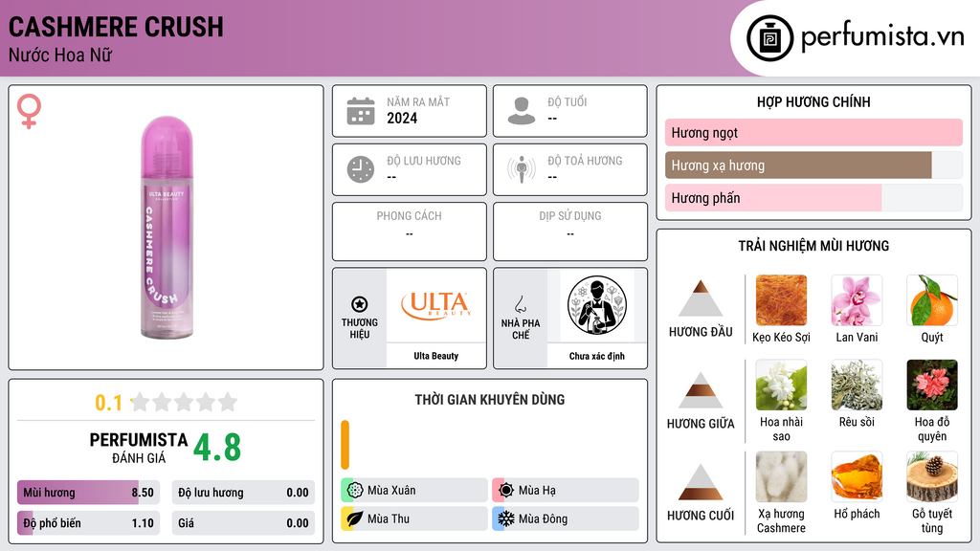The height and width of the screenshot is (551, 980).
Task: Click the sillage icon beside Độ toả hương
Action: pyautogui.click(x=522, y=169)
